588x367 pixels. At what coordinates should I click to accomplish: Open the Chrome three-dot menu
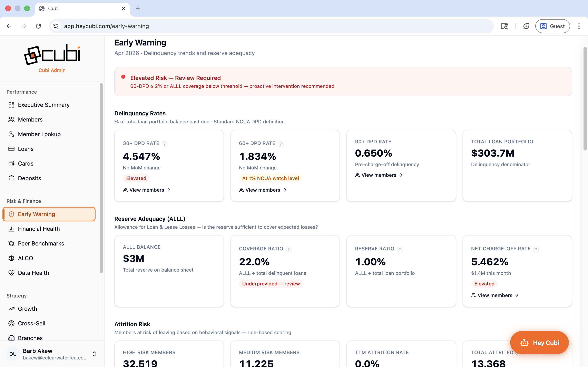[x=579, y=26]
